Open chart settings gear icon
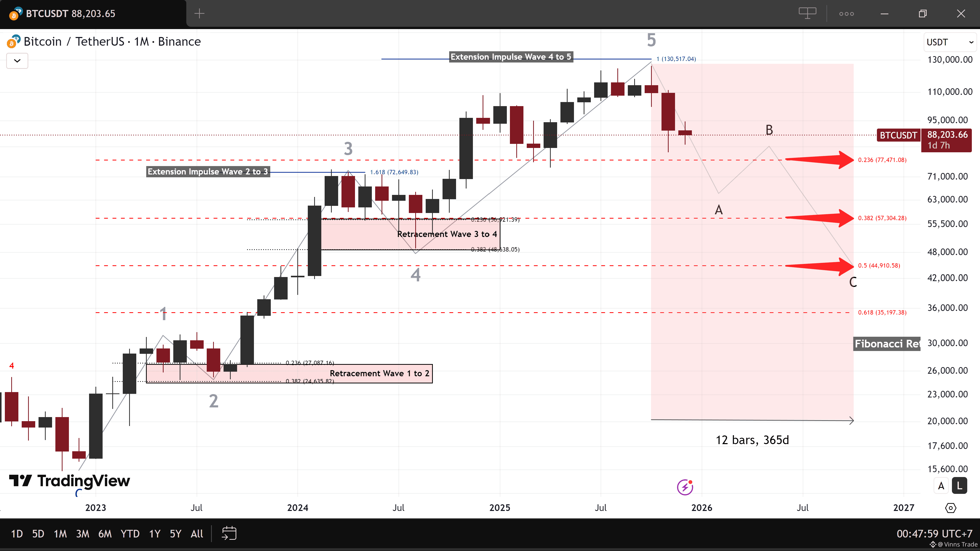The height and width of the screenshot is (551, 980). [950, 508]
